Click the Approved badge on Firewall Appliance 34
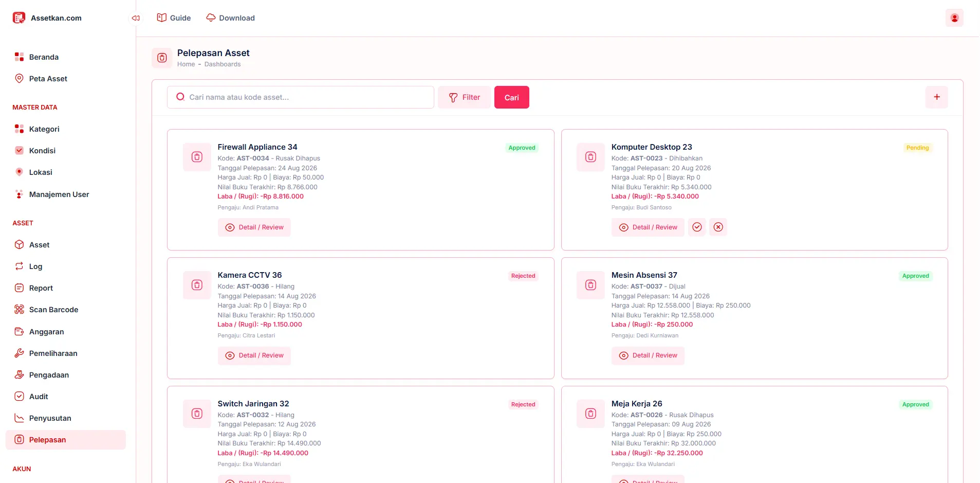 point(522,148)
